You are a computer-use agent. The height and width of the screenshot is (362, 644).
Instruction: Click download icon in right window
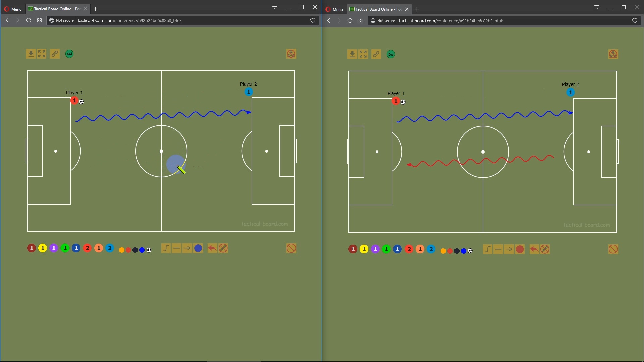(352, 54)
